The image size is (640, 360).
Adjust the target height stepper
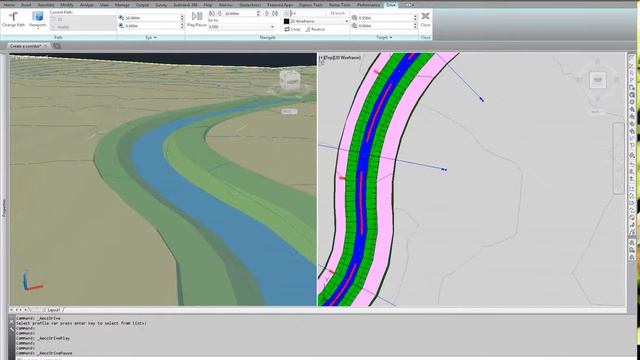[415, 26]
